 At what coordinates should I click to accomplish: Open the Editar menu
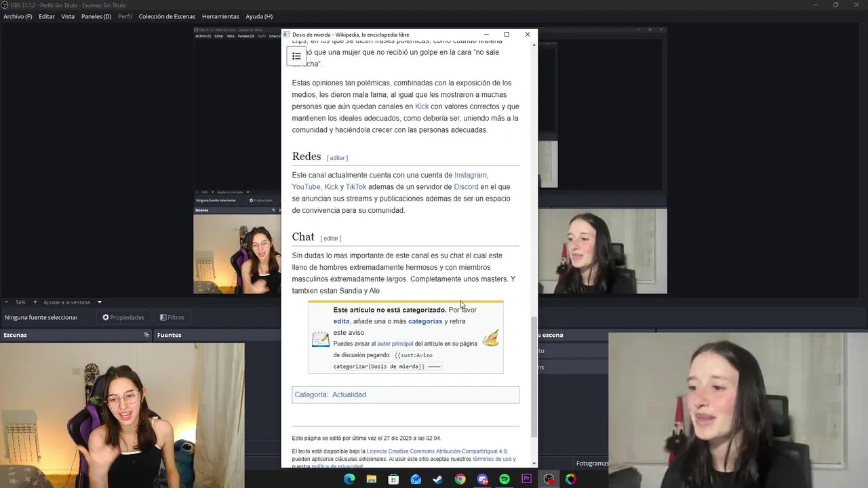(x=47, y=16)
